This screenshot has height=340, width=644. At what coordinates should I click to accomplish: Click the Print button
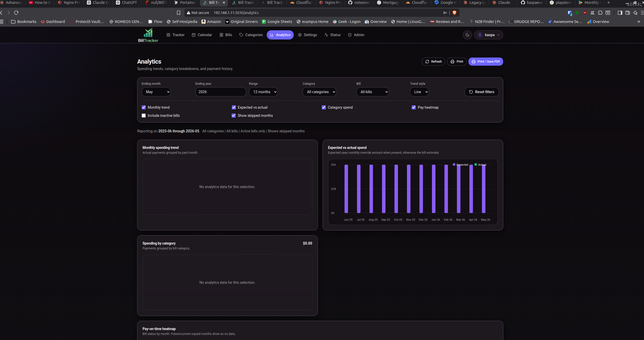click(x=457, y=62)
